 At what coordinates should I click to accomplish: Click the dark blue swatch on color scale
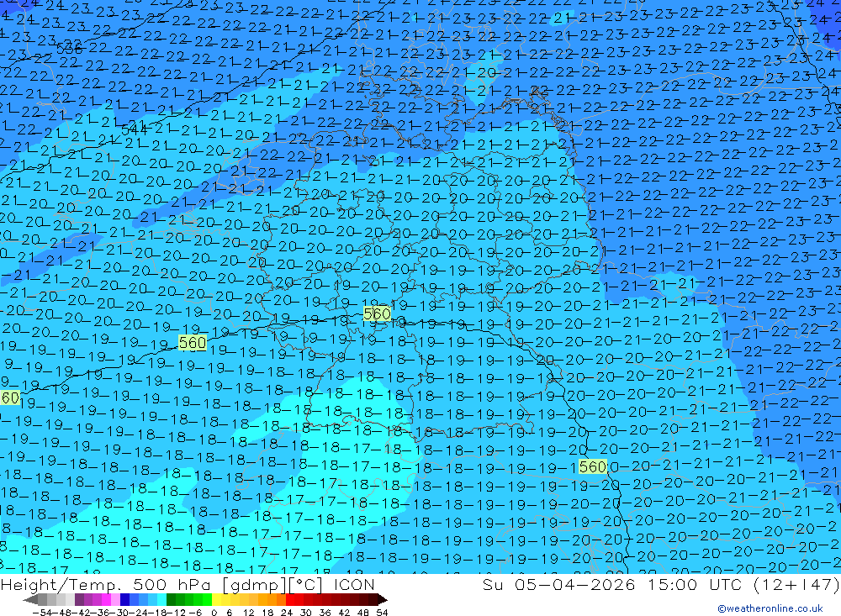pyautogui.click(x=124, y=599)
